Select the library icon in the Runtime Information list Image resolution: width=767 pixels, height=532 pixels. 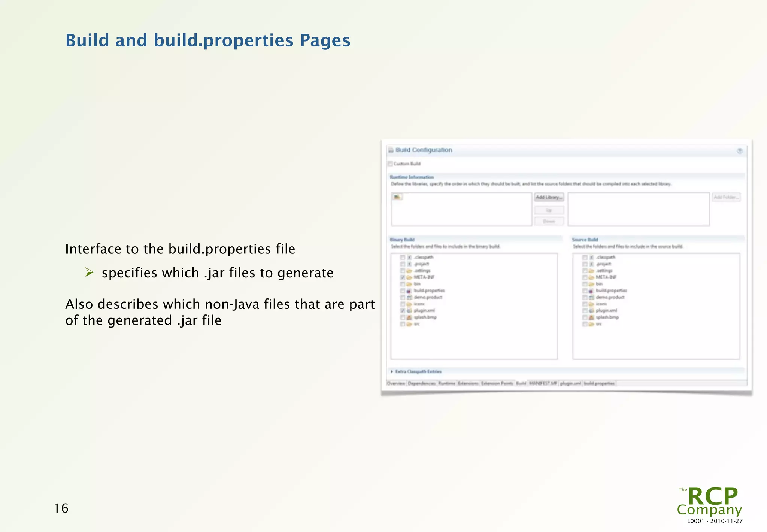click(x=397, y=197)
